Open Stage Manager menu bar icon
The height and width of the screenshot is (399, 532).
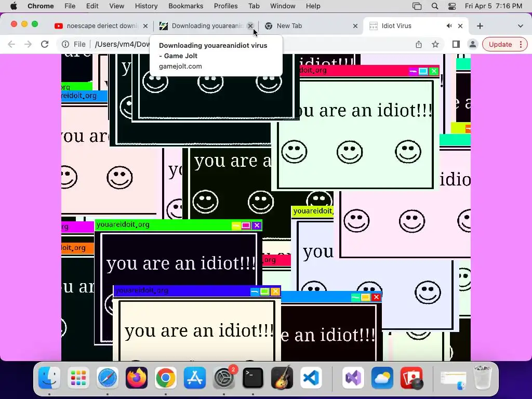417,6
